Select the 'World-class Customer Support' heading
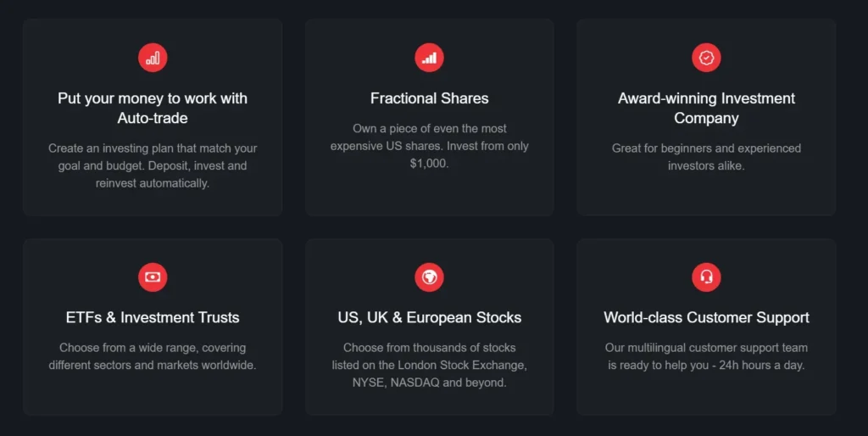The image size is (868, 436). 706,317
